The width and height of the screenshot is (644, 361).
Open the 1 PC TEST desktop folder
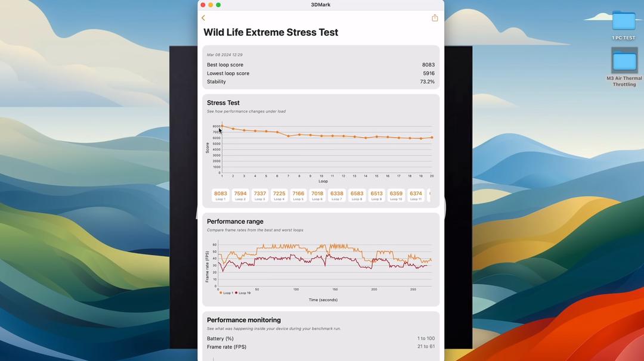pyautogui.click(x=624, y=21)
